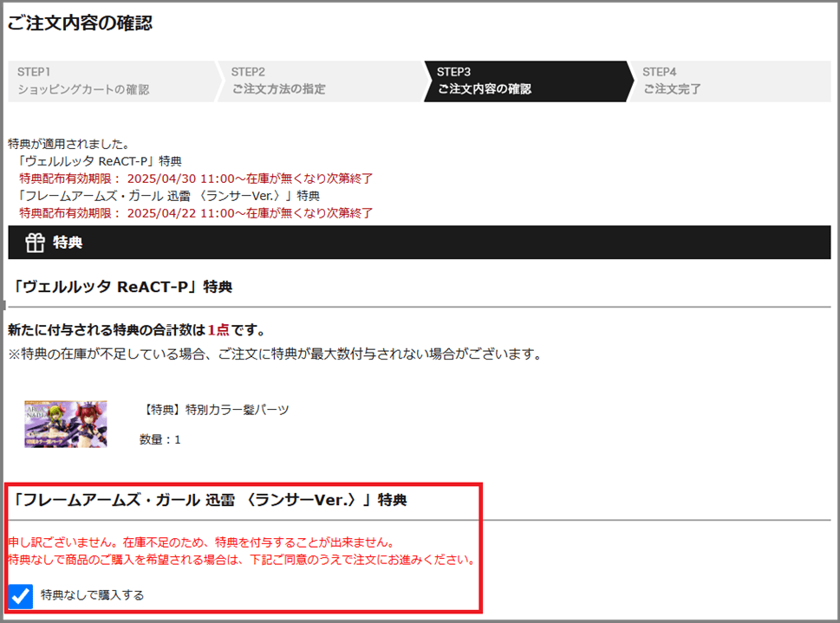Screen dimensions: 840x623
Task: Click the ※特典の在庫が不足 note text
Action: [x=274, y=354]
